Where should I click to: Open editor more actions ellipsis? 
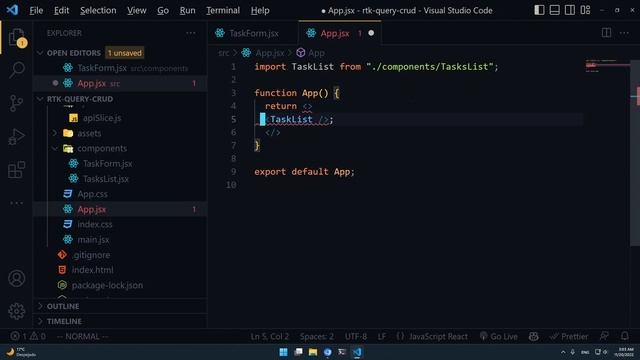(x=624, y=33)
